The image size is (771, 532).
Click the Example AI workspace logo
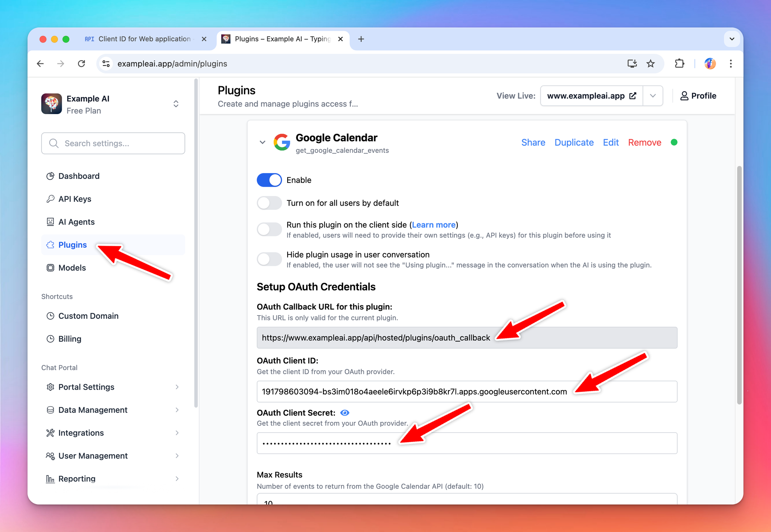(x=52, y=104)
